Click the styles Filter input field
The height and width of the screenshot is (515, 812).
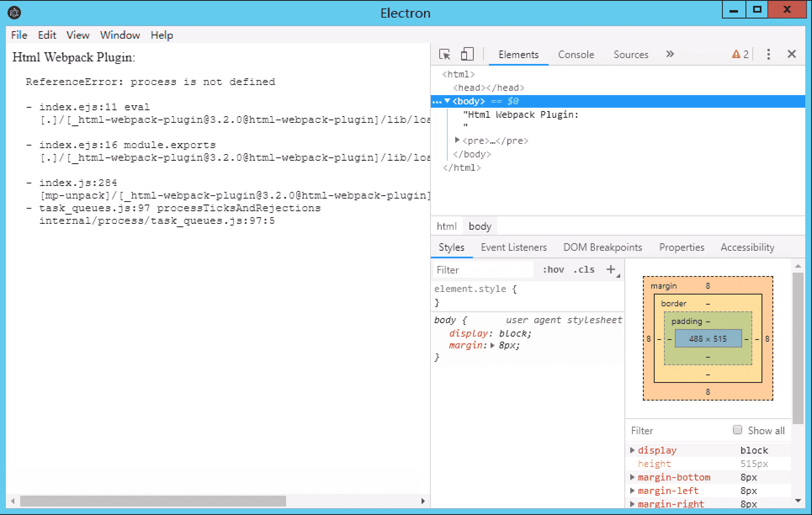[x=483, y=270]
